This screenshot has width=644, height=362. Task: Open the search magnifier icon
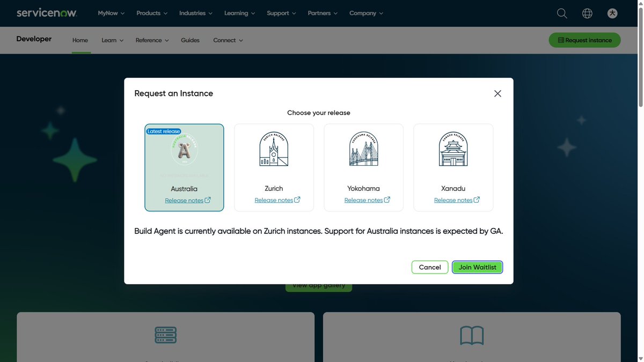coord(562,13)
